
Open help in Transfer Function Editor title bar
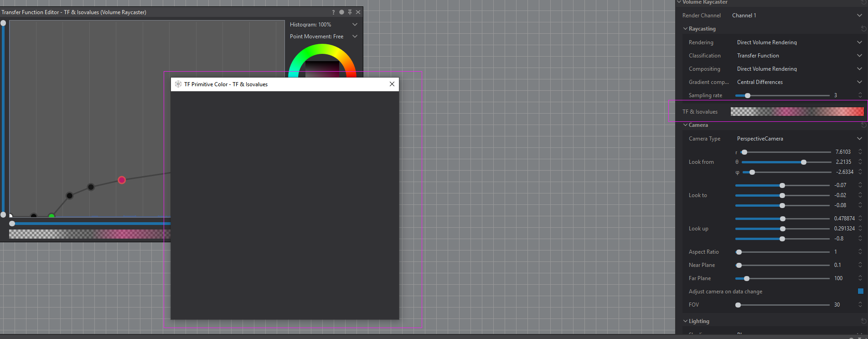pos(333,12)
